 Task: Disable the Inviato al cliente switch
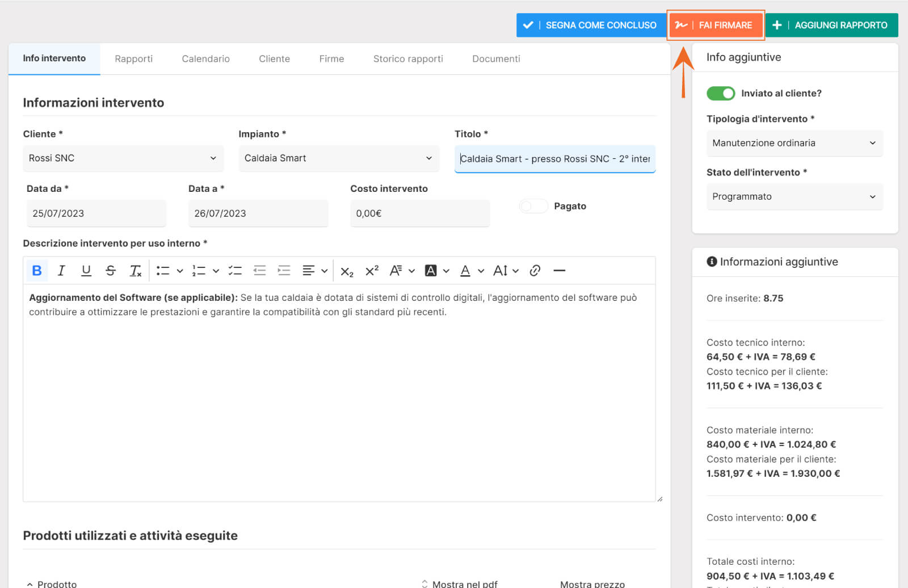tap(720, 93)
